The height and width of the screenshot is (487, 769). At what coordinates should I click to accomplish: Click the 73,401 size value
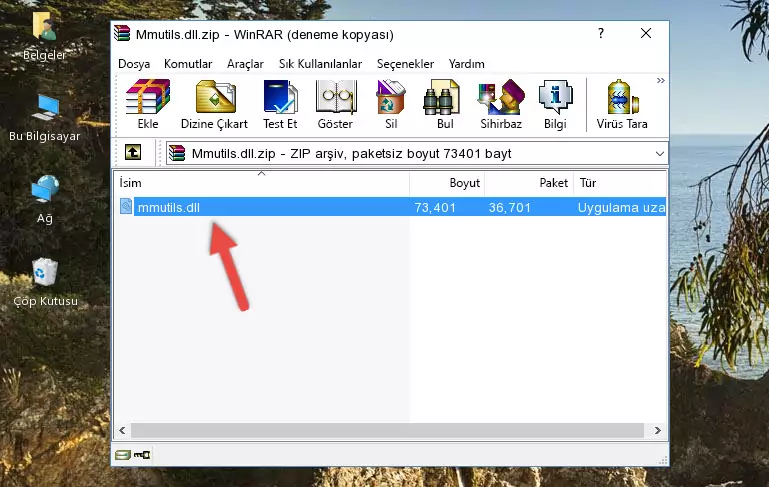point(435,207)
